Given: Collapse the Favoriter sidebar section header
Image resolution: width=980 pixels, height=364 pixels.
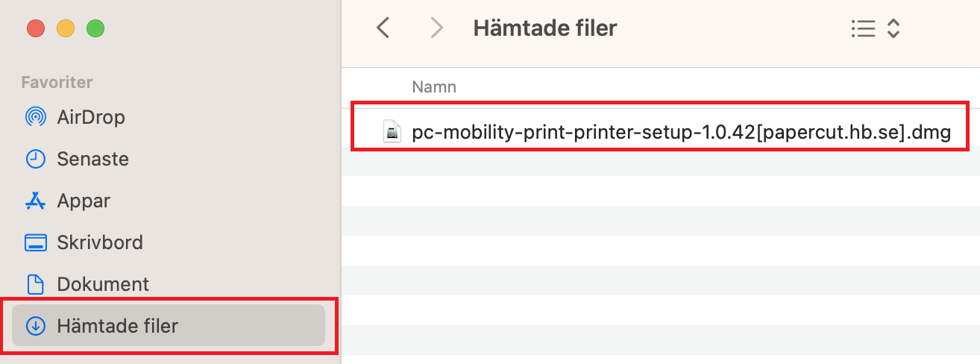Looking at the screenshot, I should click(x=57, y=82).
